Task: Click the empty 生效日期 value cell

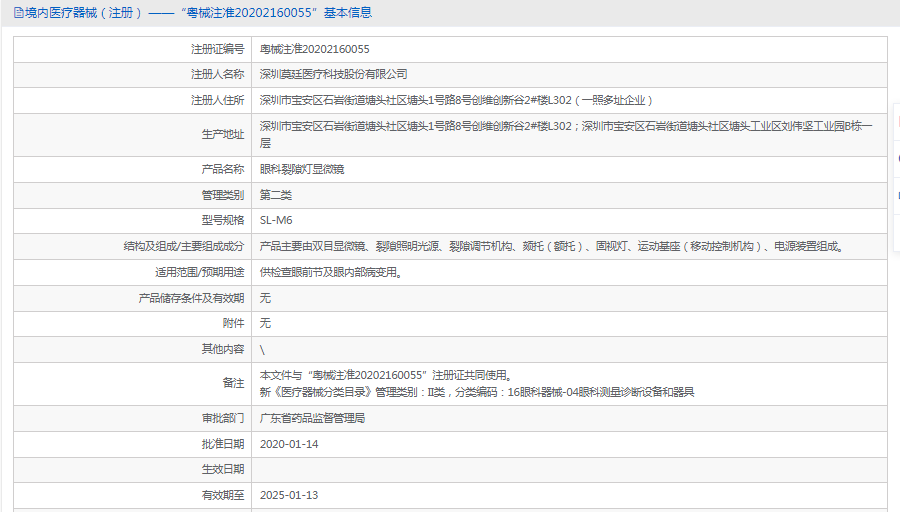Action: coord(569,470)
